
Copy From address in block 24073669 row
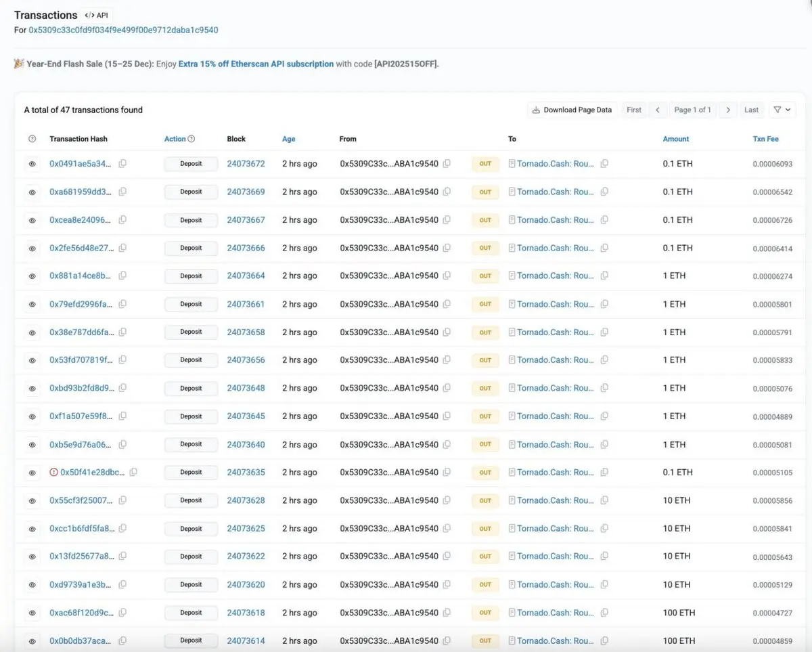[447, 192]
